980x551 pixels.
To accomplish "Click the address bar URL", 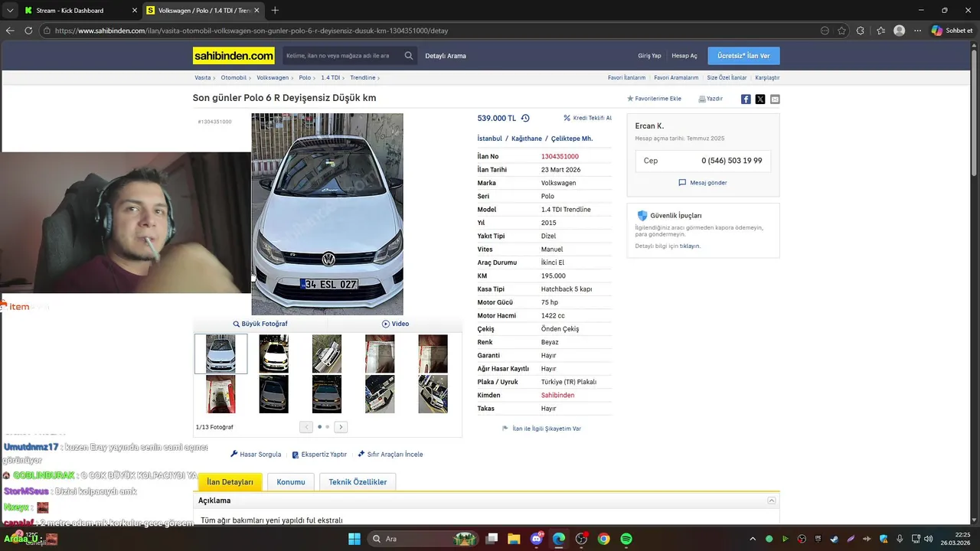I will [x=251, y=31].
